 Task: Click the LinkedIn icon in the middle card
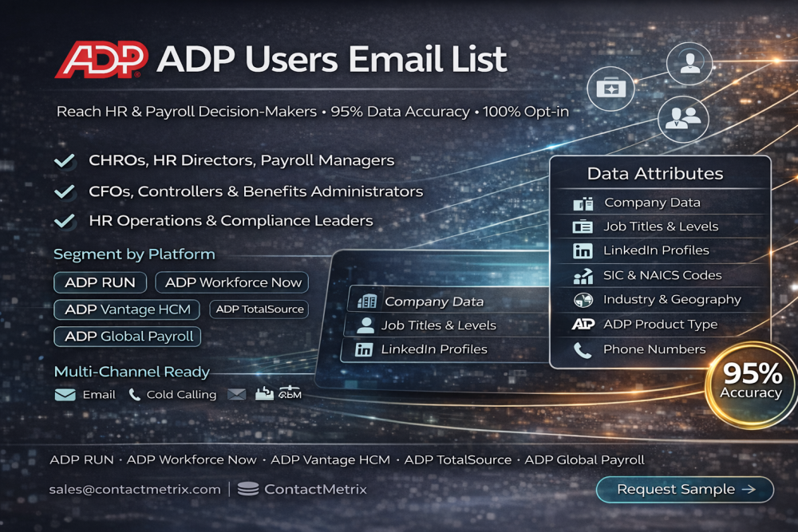363,349
